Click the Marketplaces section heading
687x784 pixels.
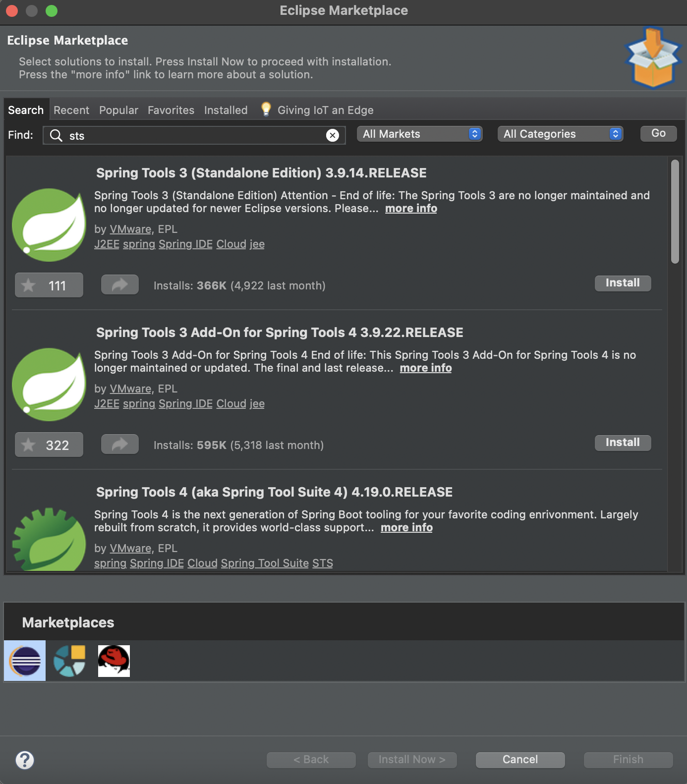click(68, 622)
